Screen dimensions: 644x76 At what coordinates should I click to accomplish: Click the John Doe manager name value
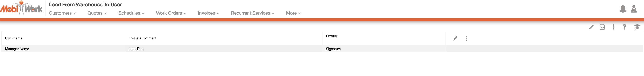click(136, 49)
